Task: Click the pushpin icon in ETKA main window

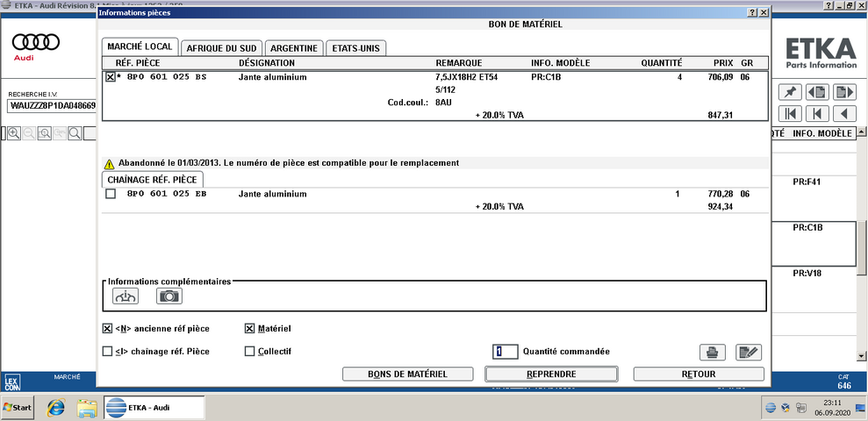Action: [x=789, y=92]
